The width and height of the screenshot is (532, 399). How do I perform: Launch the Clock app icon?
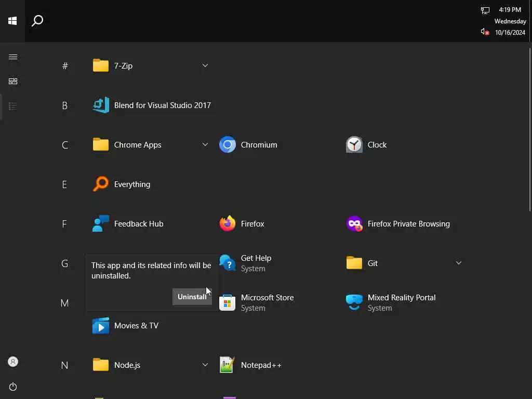coord(354,144)
